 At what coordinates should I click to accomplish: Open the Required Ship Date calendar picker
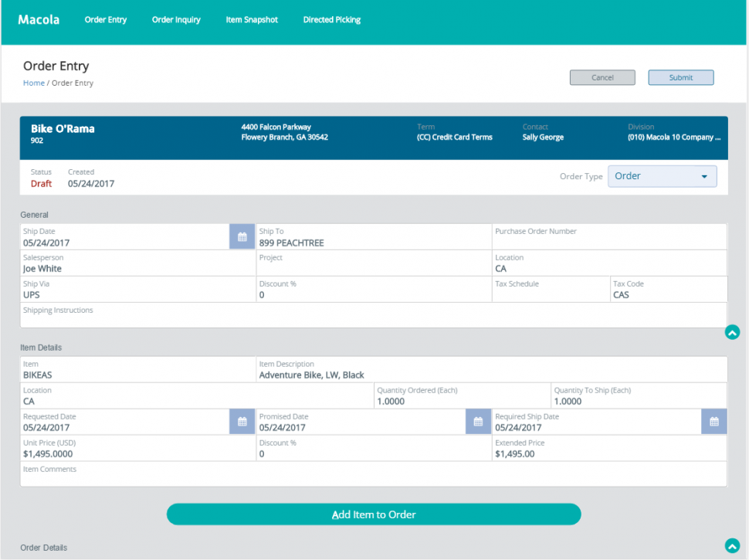point(714,422)
